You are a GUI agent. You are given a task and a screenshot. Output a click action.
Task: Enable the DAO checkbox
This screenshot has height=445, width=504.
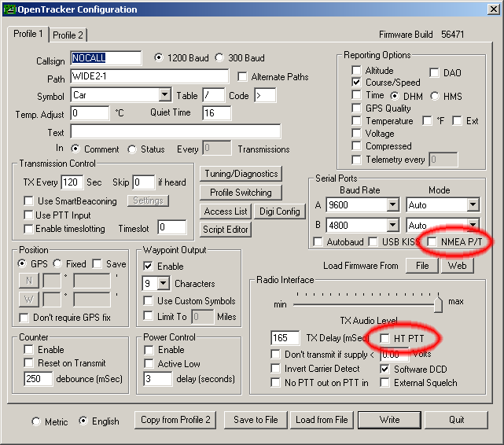click(434, 72)
